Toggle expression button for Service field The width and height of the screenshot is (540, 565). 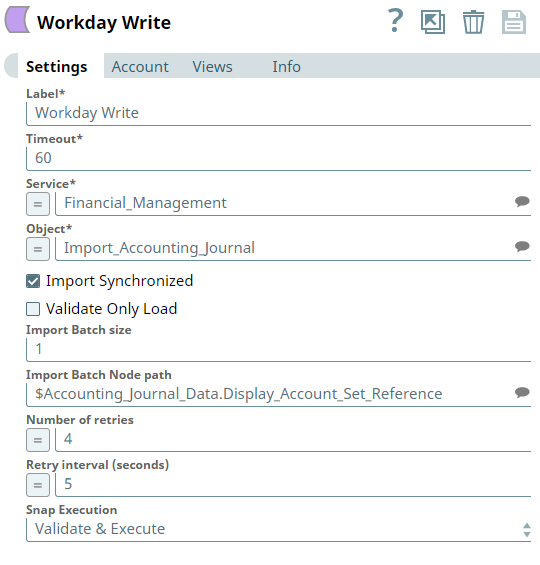point(38,204)
